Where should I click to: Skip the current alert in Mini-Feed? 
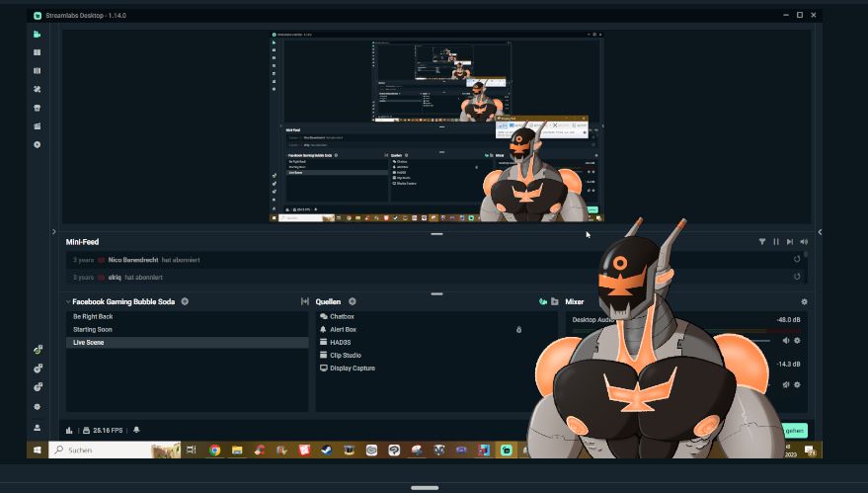pos(790,242)
